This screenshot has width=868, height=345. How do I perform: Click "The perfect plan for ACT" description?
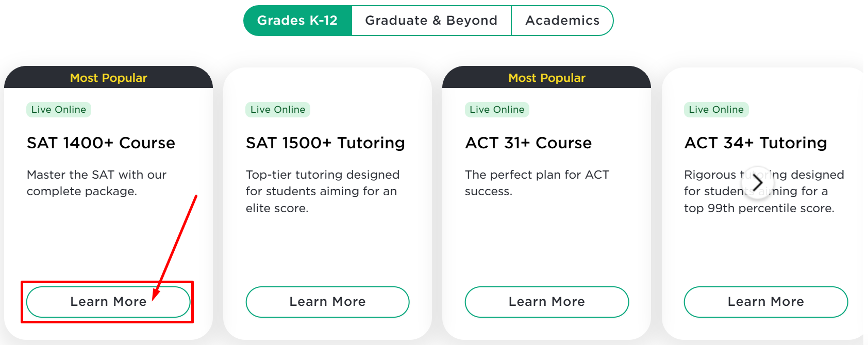tap(537, 183)
